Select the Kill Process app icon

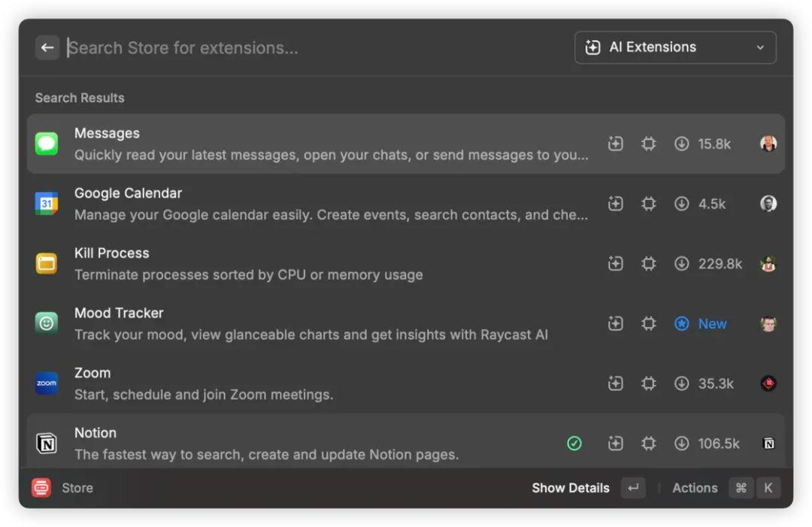[47, 263]
